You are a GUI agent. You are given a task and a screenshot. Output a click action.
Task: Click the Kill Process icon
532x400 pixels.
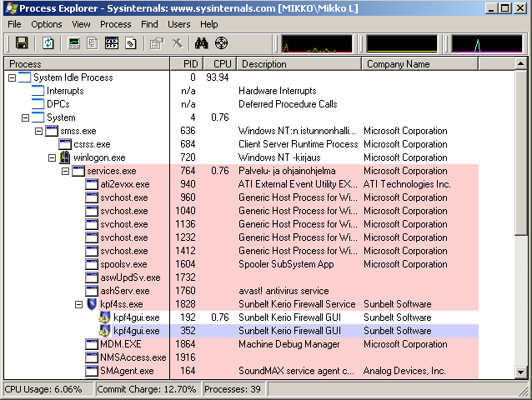pyautogui.click(x=177, y=43)
